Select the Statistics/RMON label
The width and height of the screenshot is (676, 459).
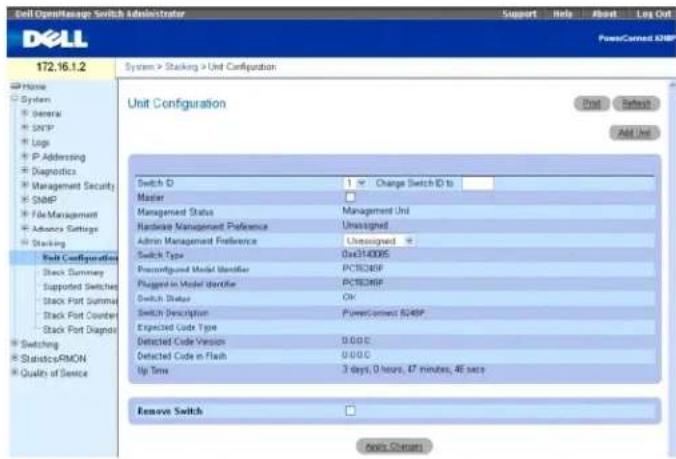[x=53, y=359]
